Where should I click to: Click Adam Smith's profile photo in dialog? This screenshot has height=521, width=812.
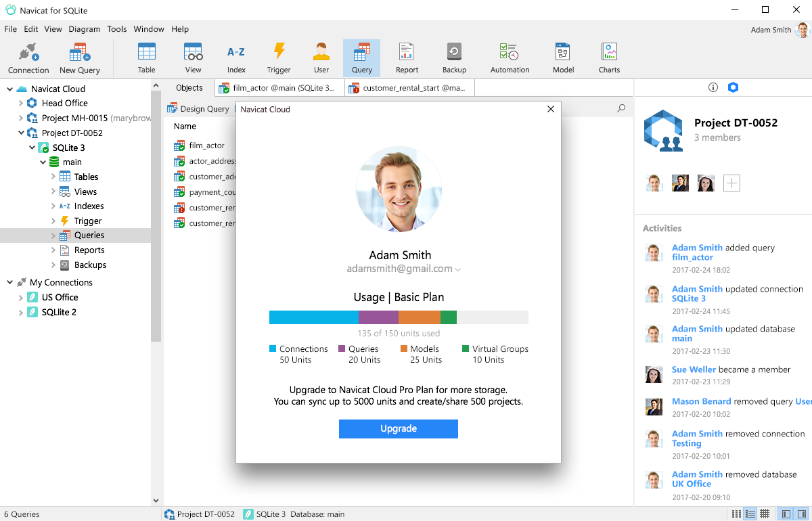click(x=399, y=189)
